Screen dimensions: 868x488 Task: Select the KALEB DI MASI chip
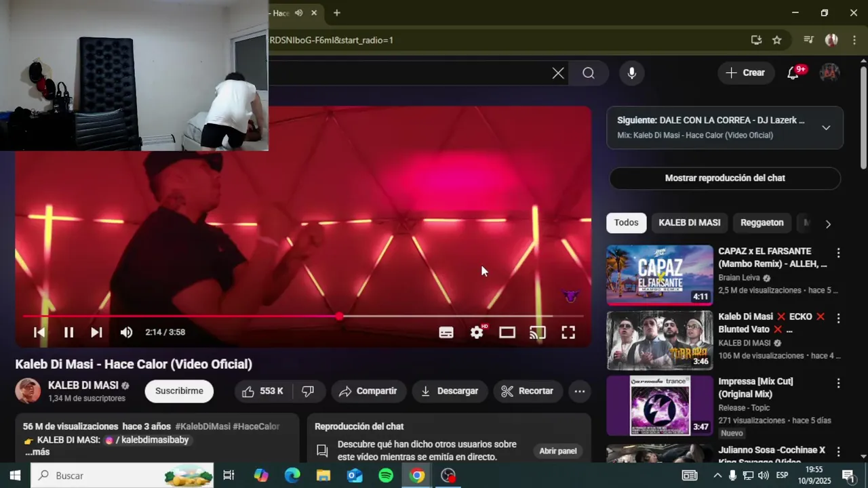point(689,223)
